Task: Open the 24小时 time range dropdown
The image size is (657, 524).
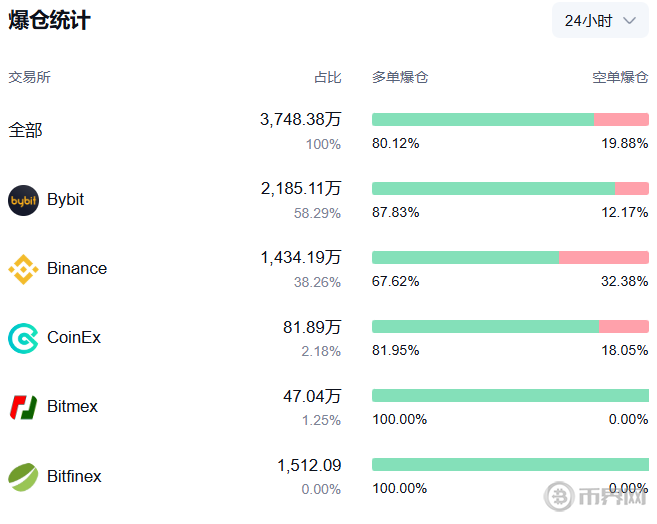Action: pyautogui.click(x=600, y=20)
